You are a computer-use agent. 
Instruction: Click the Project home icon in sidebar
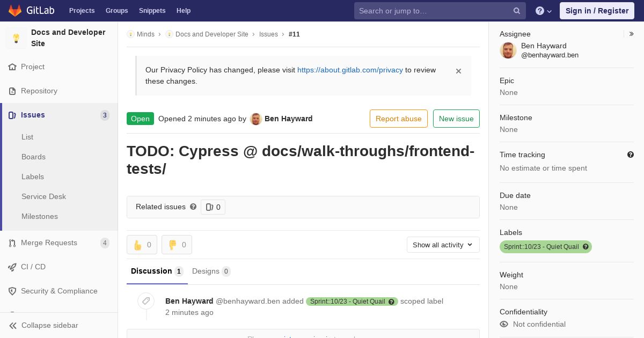point(12,67)
